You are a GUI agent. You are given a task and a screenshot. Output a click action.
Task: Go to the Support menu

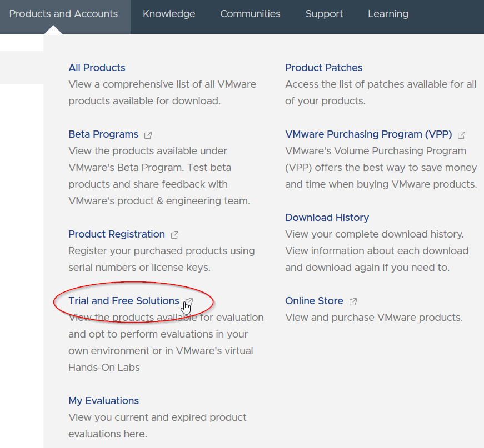click(x=324, y=14)
